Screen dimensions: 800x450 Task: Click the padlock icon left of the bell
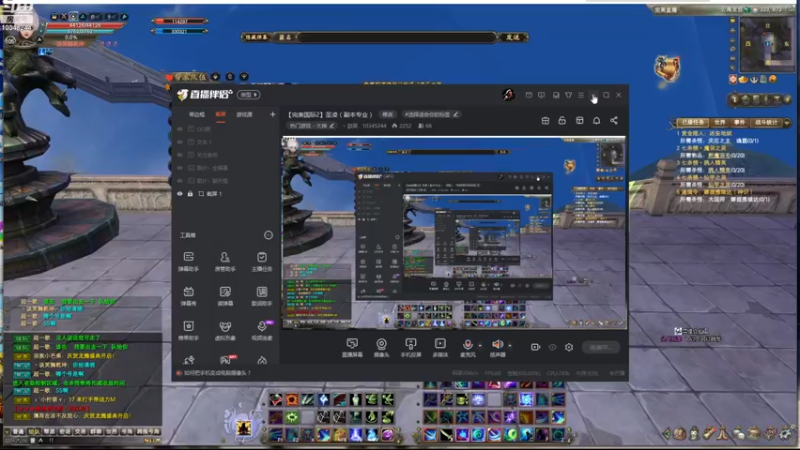[x=562, y=120]
